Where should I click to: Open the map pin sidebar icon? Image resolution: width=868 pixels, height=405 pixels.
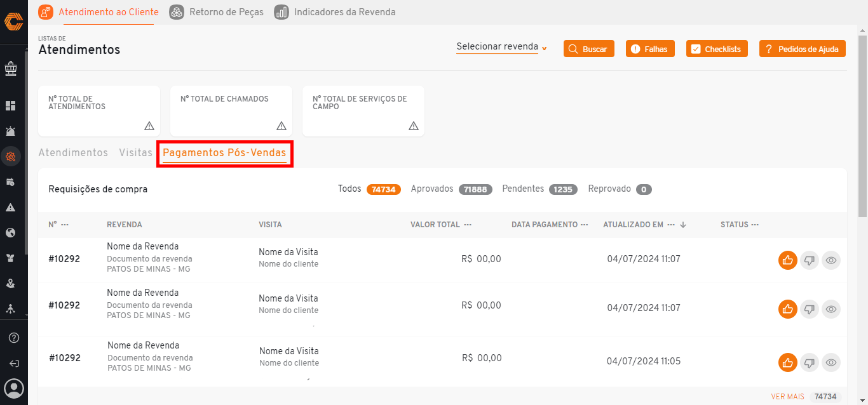10,283
